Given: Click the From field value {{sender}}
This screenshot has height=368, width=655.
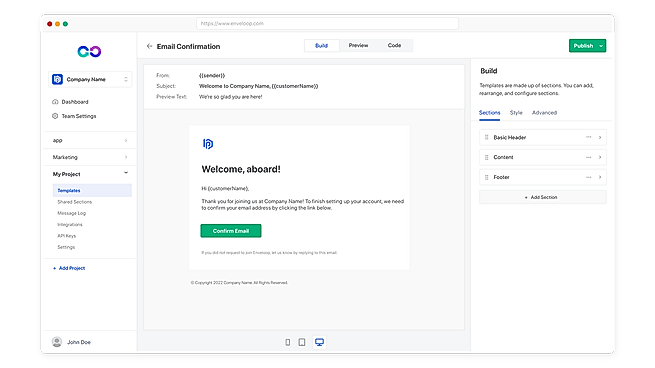Looking at the screenshot, I should point(212,75).
